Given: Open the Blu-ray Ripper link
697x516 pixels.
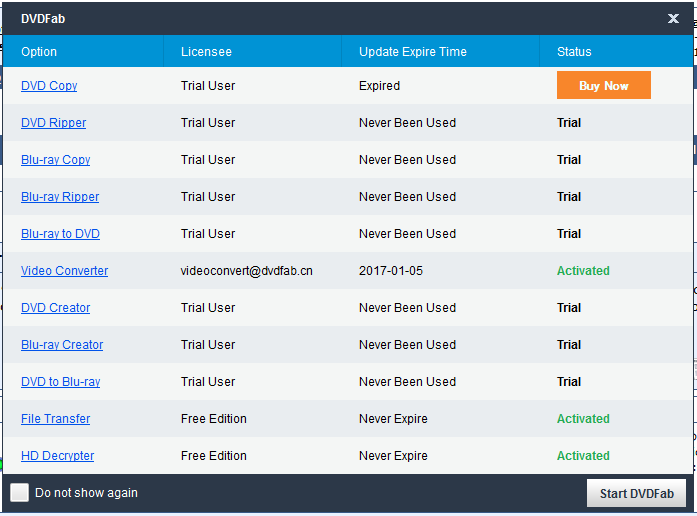Looking at the screenshot, I should tap(60, 197).
